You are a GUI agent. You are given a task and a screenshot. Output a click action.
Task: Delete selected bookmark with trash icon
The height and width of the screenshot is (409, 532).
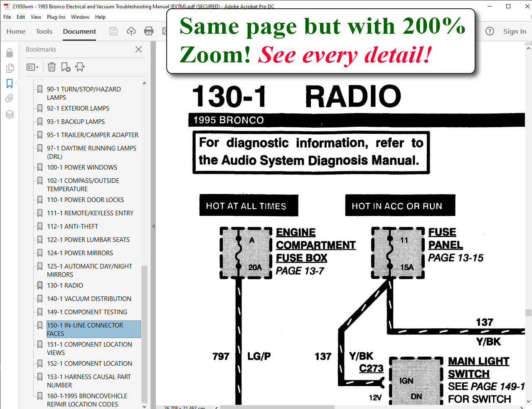[x=52, y=67]
